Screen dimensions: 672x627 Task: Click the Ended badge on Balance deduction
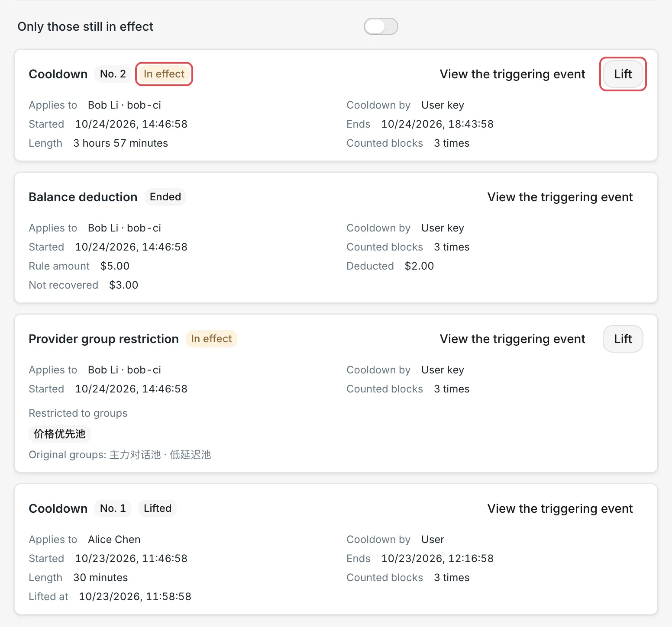point(165,197)
